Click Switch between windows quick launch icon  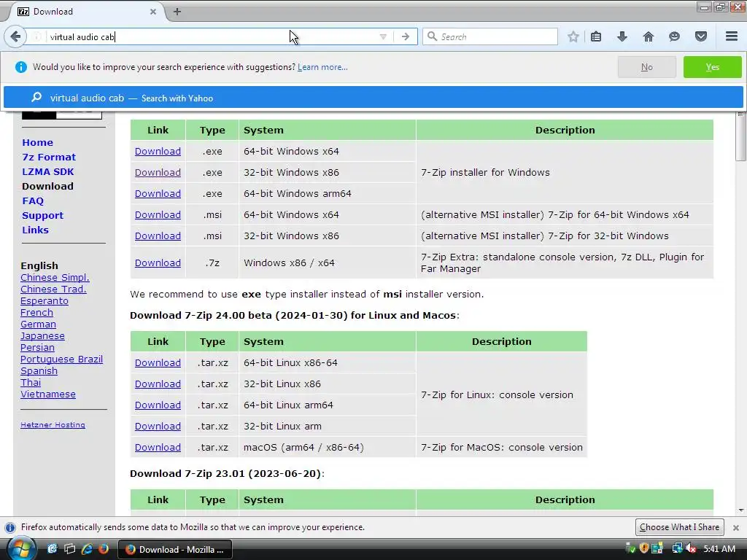70,549
